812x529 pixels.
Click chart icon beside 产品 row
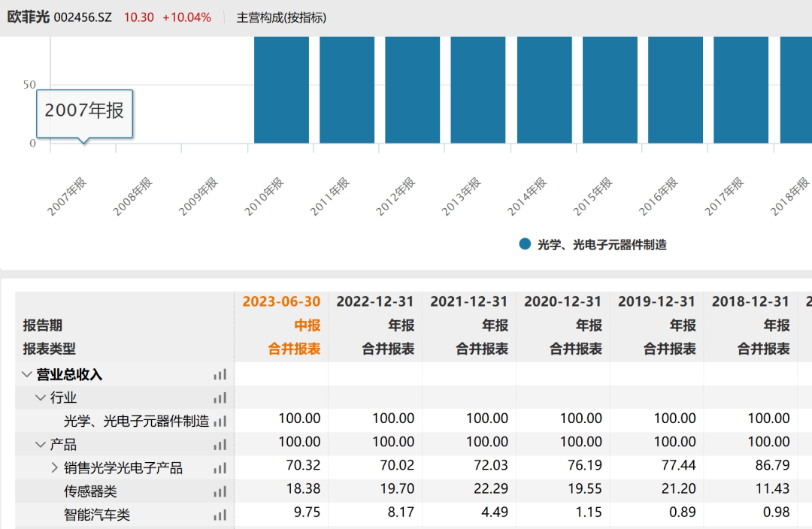[220, 444]
